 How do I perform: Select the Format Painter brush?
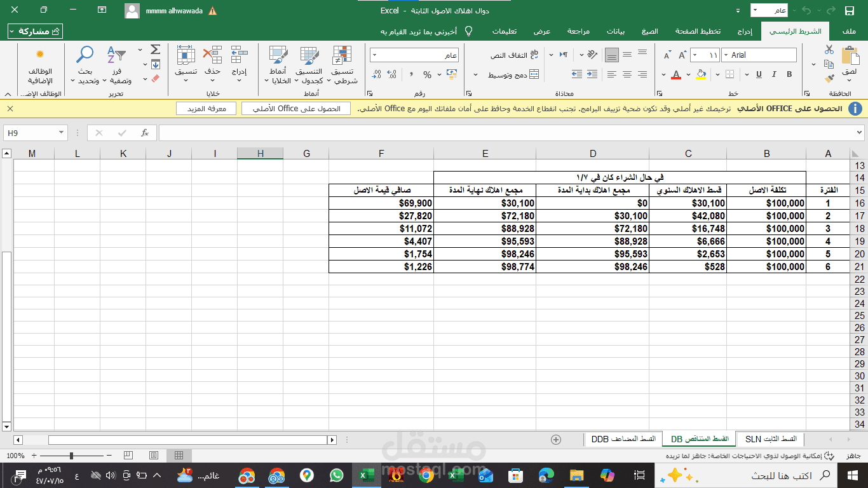coord(829,79)
